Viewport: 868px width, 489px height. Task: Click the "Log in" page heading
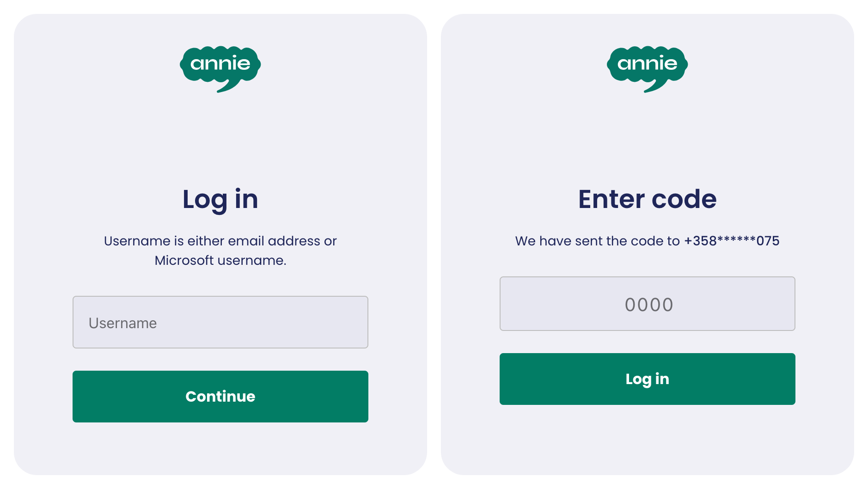220,199
